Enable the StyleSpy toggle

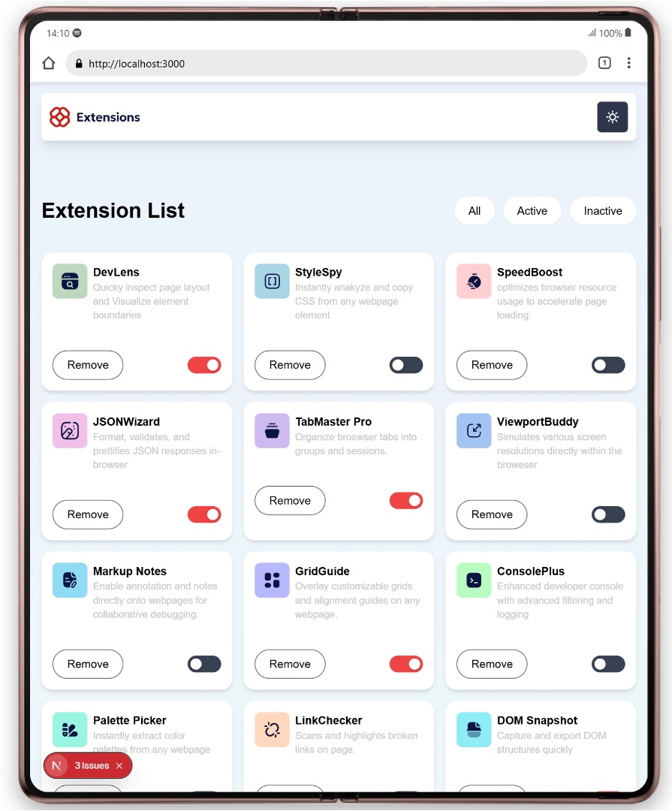point(406,365)
